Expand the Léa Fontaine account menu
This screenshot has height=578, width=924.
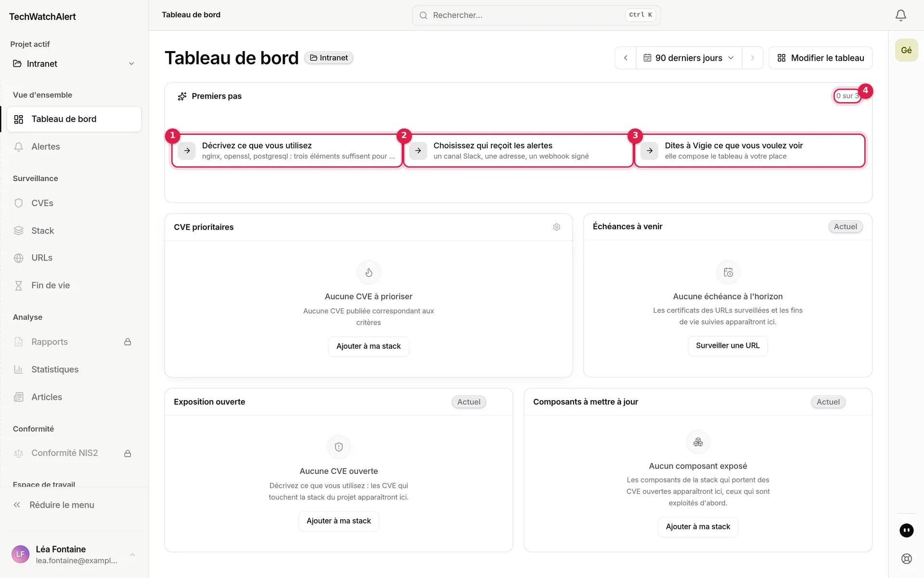coord(132,554)
